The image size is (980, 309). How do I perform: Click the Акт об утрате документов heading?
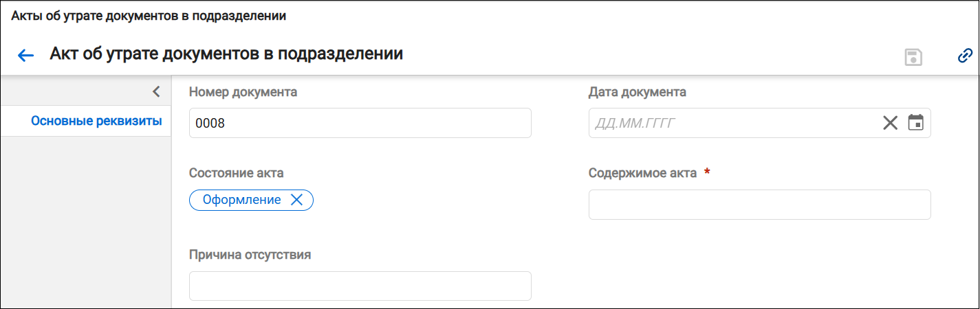tap(226, 54)
